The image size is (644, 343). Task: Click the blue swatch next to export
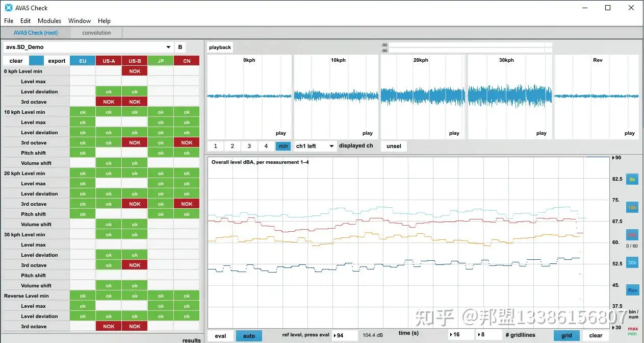click(37, 61)
